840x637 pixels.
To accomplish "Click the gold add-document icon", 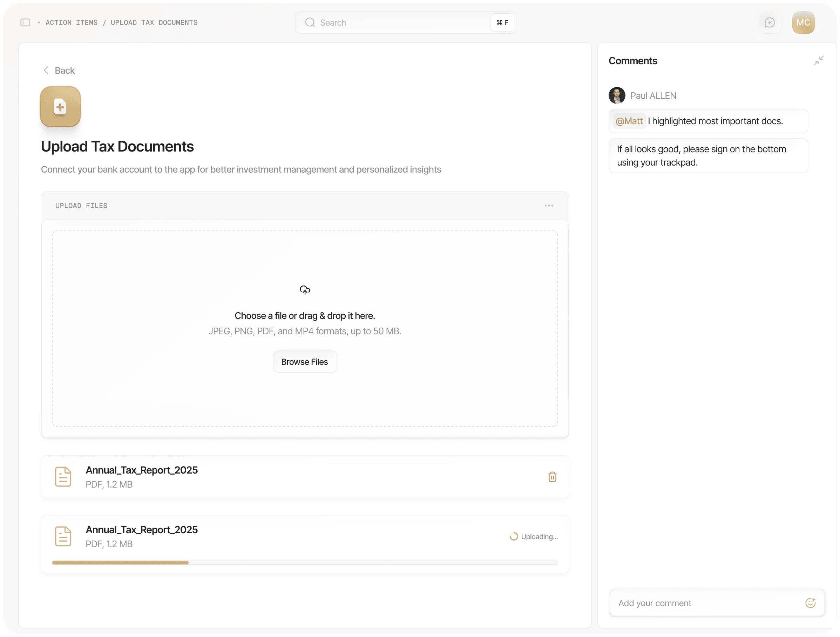I will tap(60, 107).
